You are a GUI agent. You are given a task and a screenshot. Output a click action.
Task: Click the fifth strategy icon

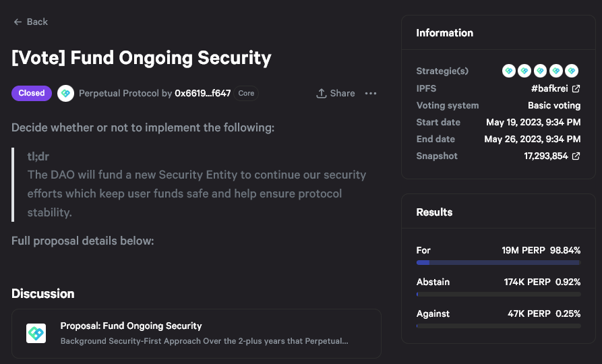(x=572, y=71)
